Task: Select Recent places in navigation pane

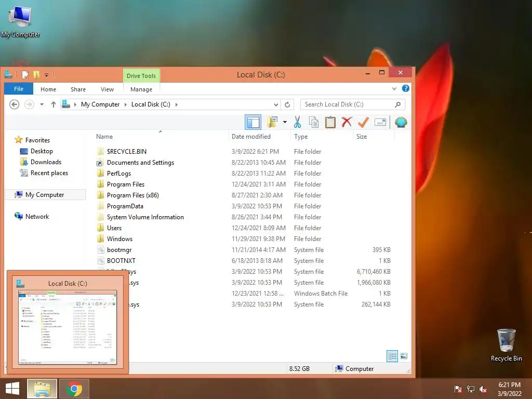Action: click(49, 172)
